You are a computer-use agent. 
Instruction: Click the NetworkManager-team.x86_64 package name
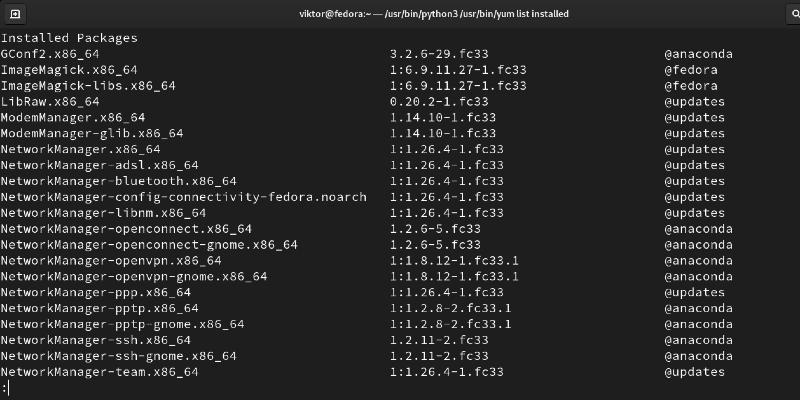[x=99, y=372]
